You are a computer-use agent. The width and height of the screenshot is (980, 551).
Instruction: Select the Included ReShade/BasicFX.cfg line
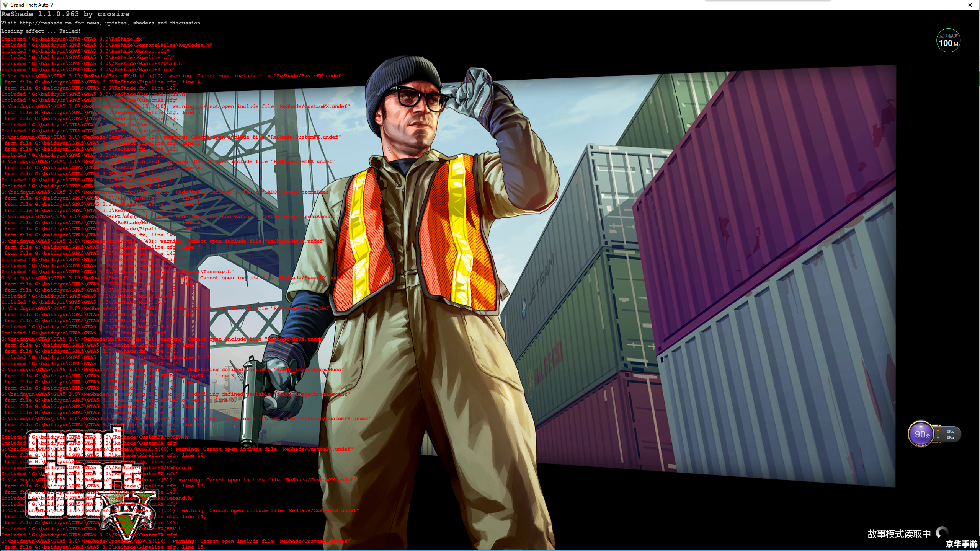pyautogui.click(x=88, y=70)
